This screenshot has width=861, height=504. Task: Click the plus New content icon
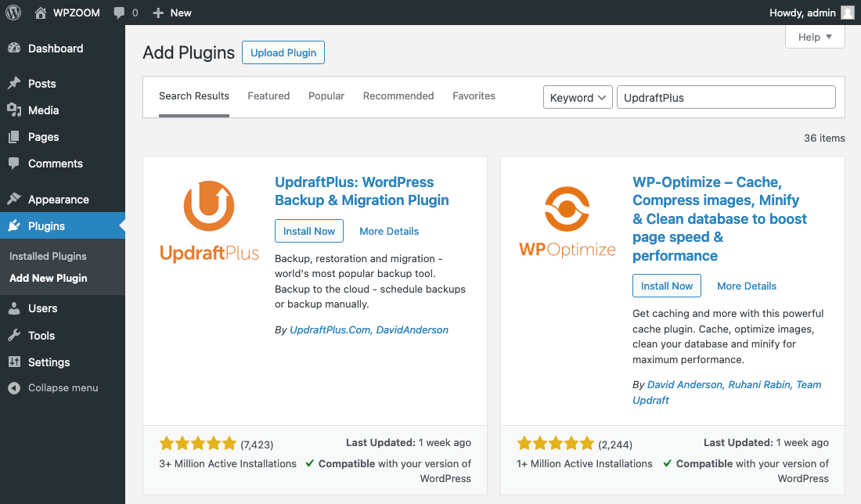tap(158, 13)
